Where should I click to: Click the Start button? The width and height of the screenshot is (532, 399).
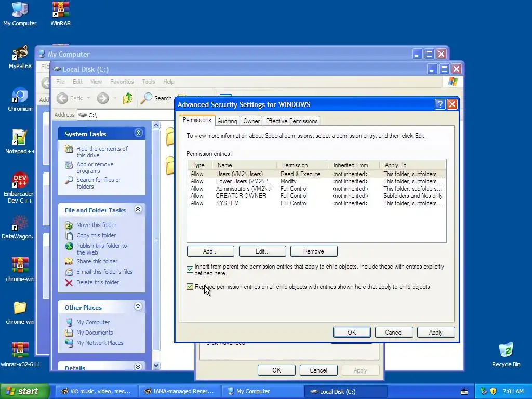25,391
